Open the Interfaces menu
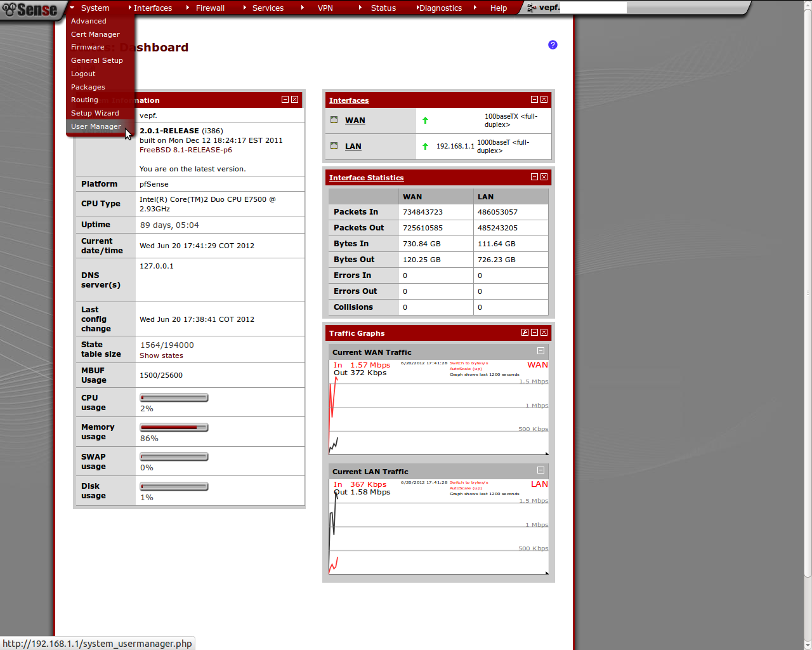Image resolution: width=812 pixels, height=650 pixels. 153,8
